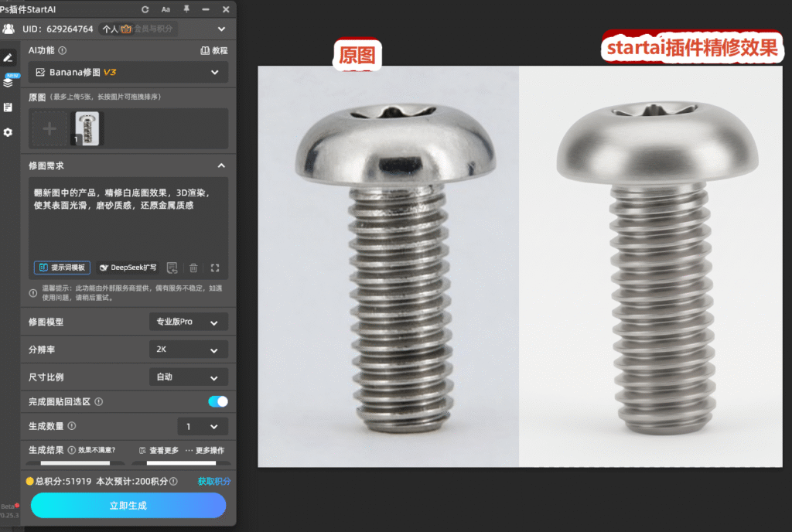Click the 本次预计 points info icon
The width and height of the screenshot is (792, 532).
click(x=174, y=482)
